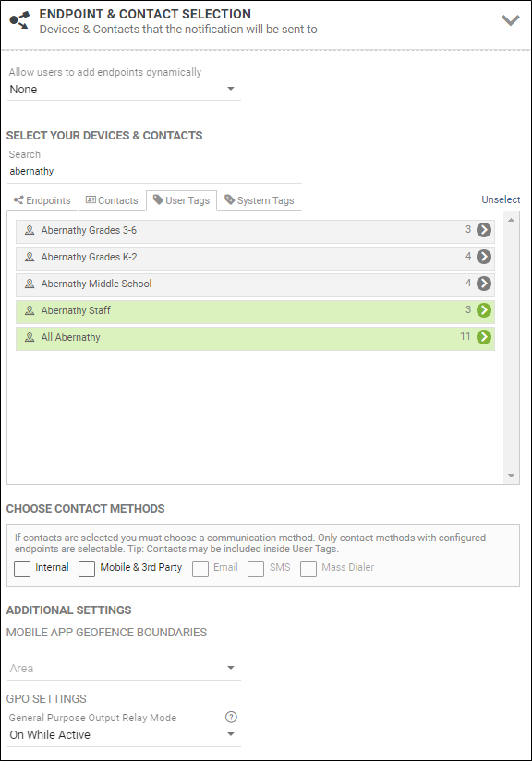532x761 pixels.
Task: Deselect the Abernathy Staff tag row
Action: (x=255, y=310)
